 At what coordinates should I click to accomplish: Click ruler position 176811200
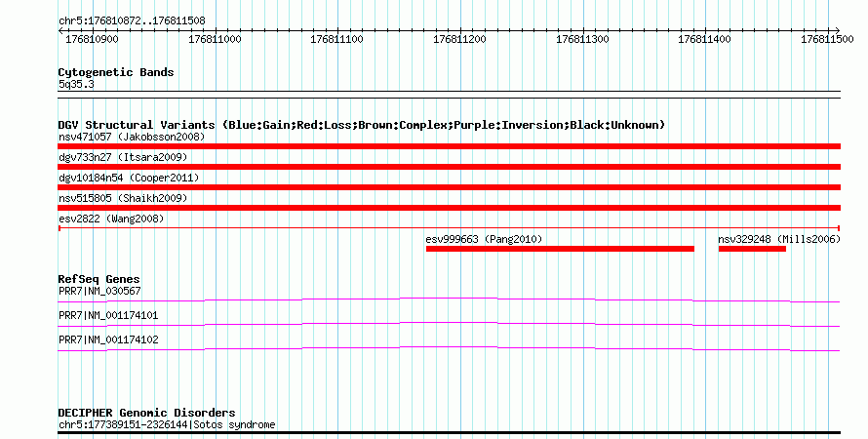coord(460,39)
